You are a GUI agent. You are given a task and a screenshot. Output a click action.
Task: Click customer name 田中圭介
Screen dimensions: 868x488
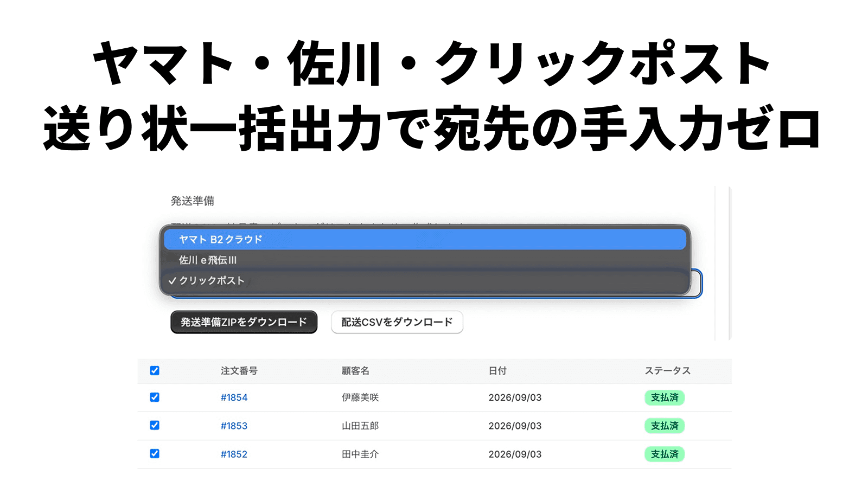click(x=360, y=454)
